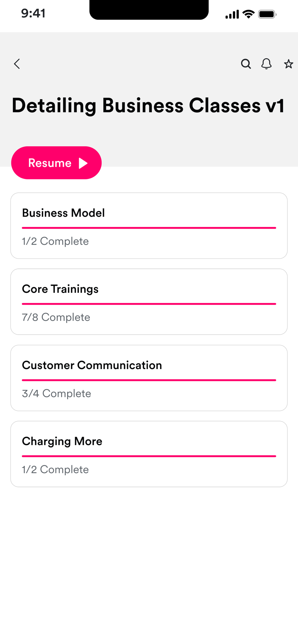Tap the cellular signal bars icon
Viewport: 298px width, 644px height.
click(x=232, y=14)
